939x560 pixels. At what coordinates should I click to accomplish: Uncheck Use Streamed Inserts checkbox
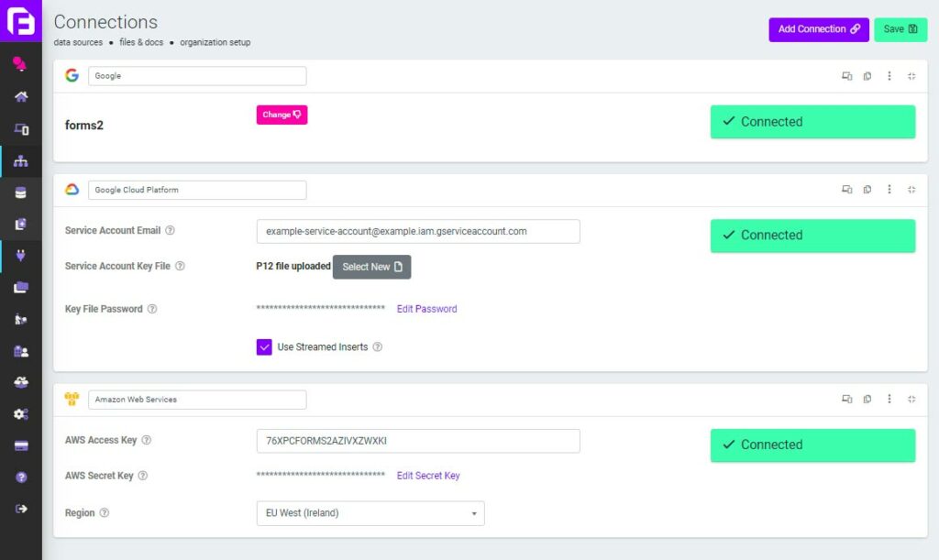264,347
